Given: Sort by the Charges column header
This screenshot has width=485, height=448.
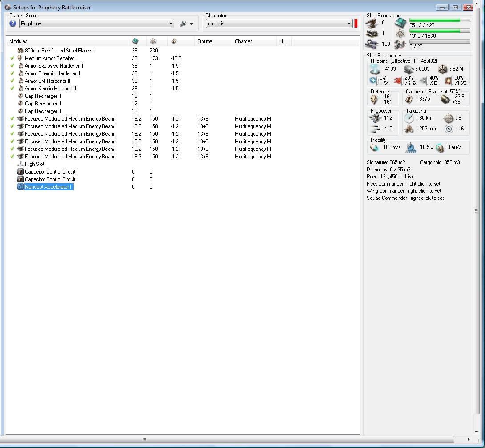Looking at the screenshot, I should 254,41.
